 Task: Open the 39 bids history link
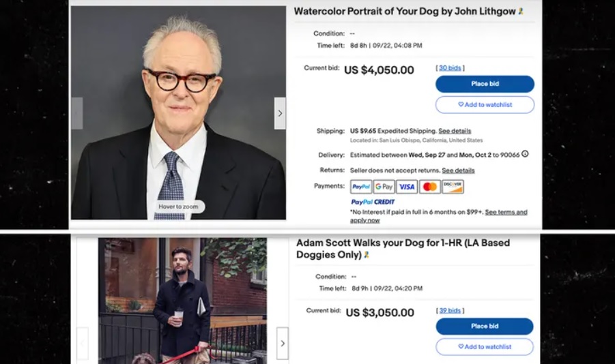tap(450, 310)
